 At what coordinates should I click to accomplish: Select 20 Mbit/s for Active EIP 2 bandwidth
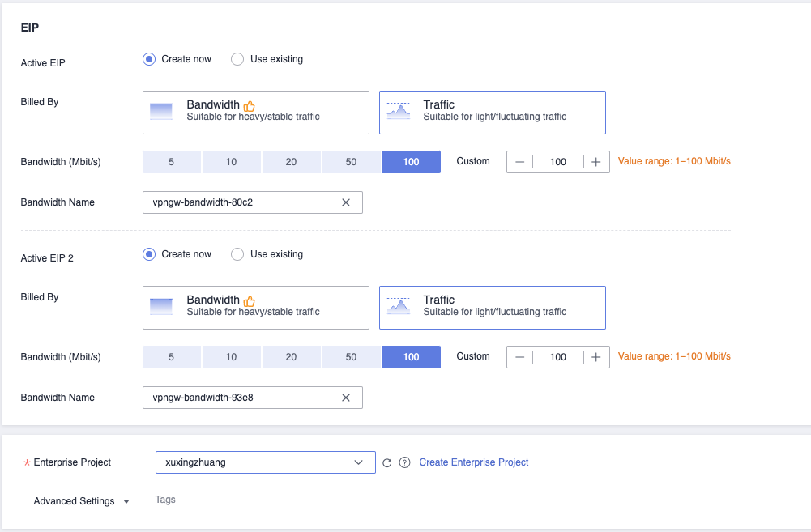point(291,357)
